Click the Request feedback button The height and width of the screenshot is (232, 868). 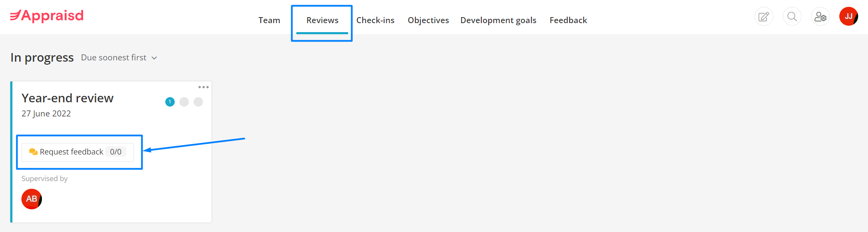(x=78, y=152)
